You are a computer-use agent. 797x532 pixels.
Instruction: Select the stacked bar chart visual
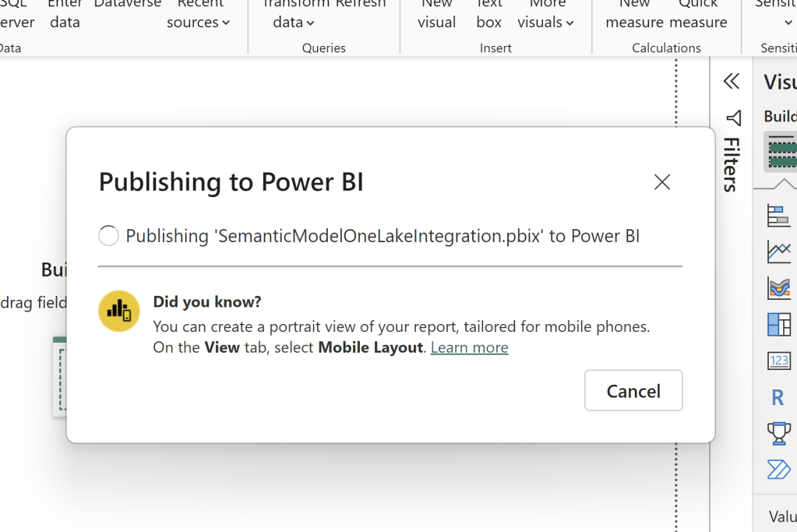[778, 216]
